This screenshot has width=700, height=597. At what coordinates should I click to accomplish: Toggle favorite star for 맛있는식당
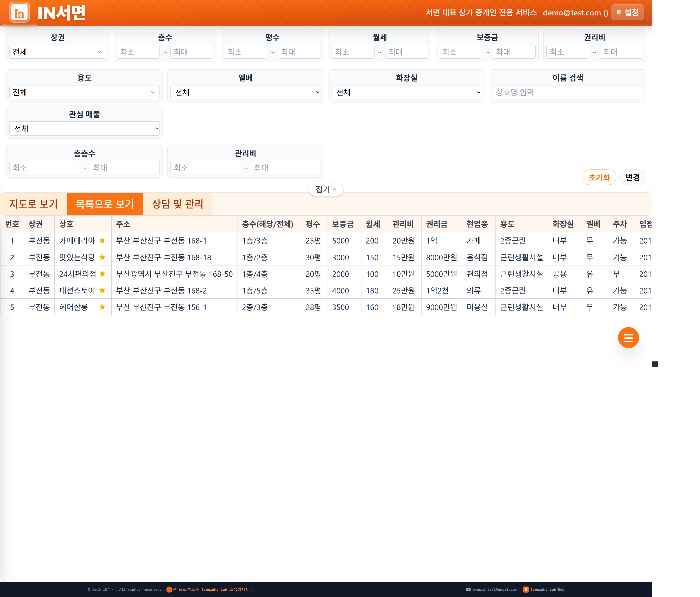click(102, 257)
